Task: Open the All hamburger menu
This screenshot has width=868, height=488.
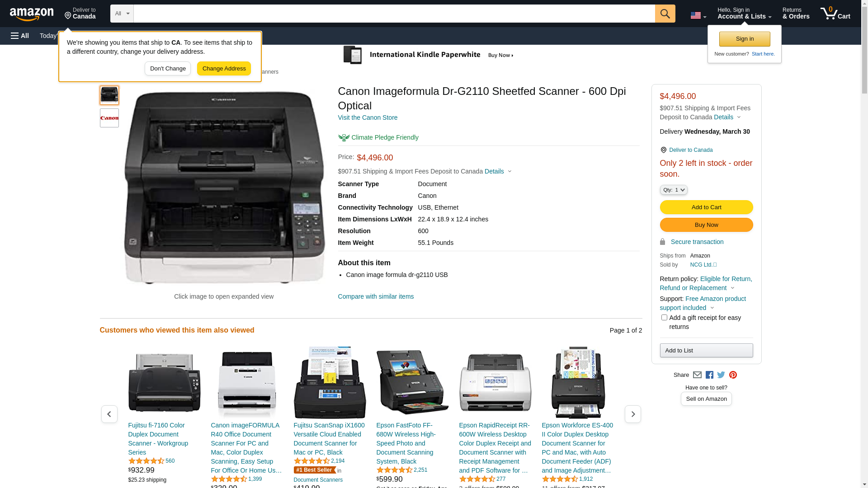Action: (20, 36)
